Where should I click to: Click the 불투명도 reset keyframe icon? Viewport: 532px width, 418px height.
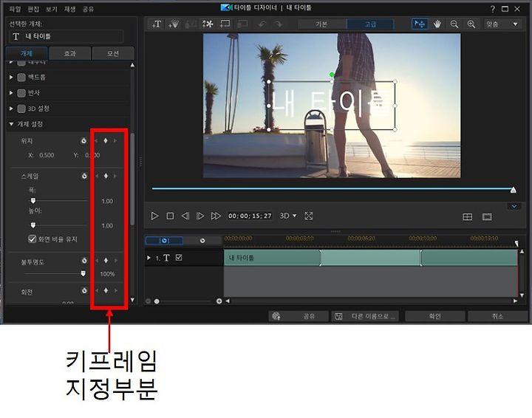[x=84, y=261]
